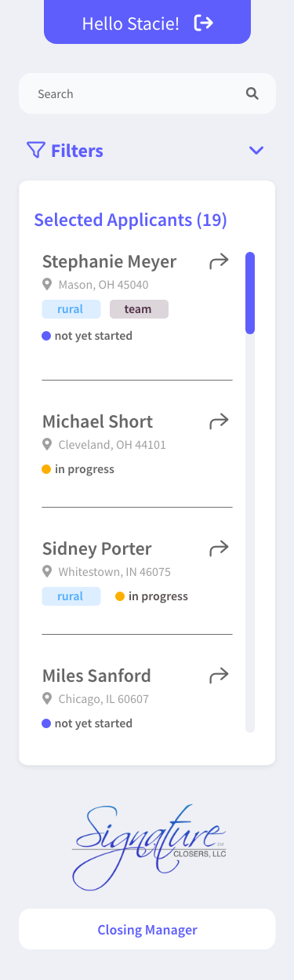The width and height of the screenshot is (294, 980).
Task: Click the magnifying glass search icon
Action: (x=252, y=93)
